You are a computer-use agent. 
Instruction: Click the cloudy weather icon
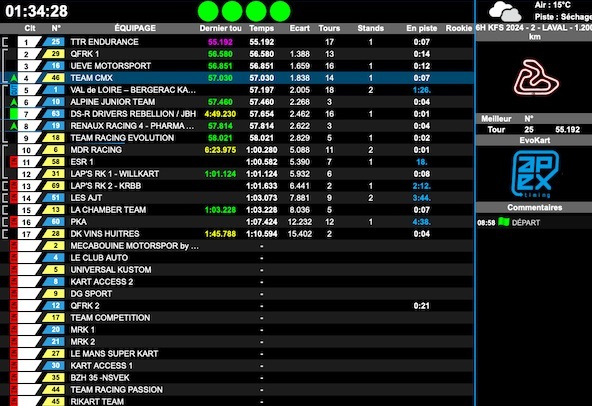coord(505,11)
